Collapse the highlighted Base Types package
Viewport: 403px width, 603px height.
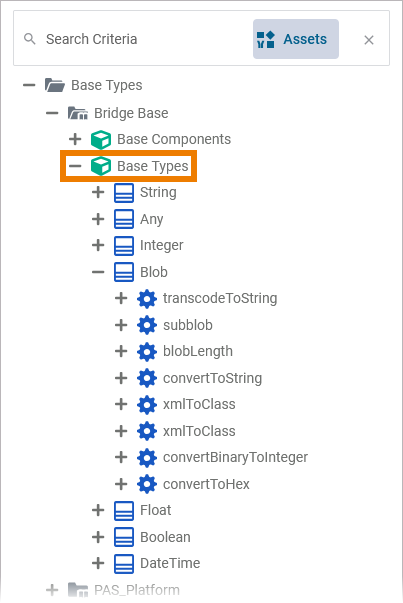tap(75, 166)
